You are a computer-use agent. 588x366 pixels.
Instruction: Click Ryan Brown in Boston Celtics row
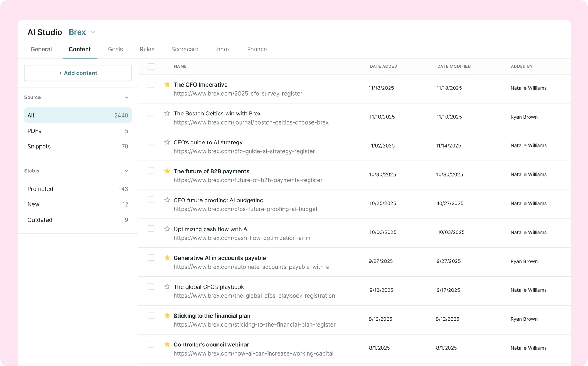pos(524,117)
